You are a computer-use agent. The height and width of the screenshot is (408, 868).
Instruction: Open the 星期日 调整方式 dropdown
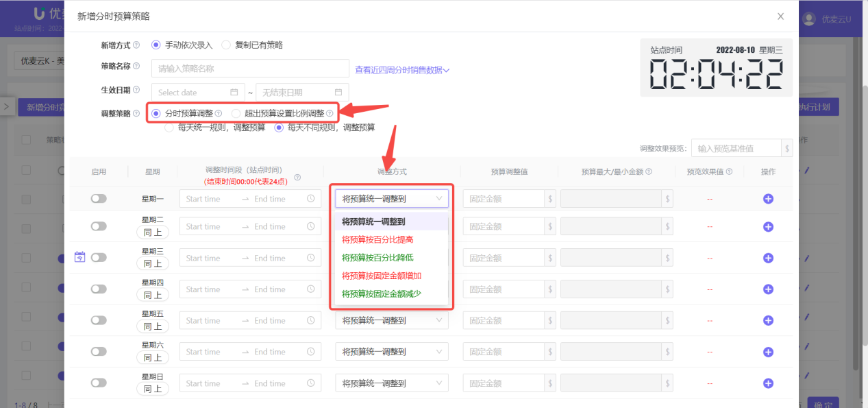391,383
